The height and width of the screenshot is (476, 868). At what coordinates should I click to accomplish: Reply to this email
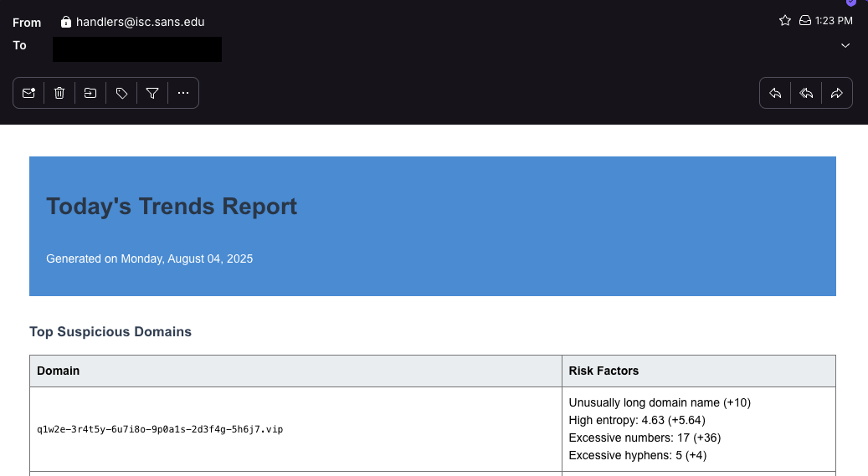pos(775,94)
